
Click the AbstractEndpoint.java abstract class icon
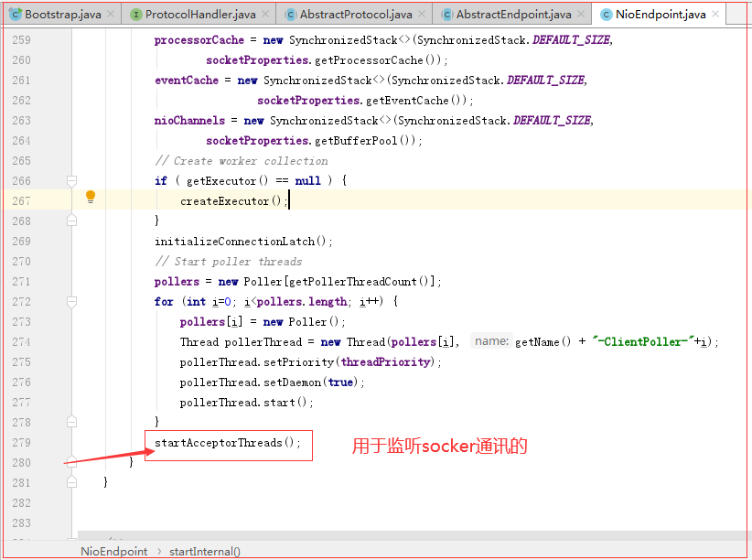tap(446, 15)
